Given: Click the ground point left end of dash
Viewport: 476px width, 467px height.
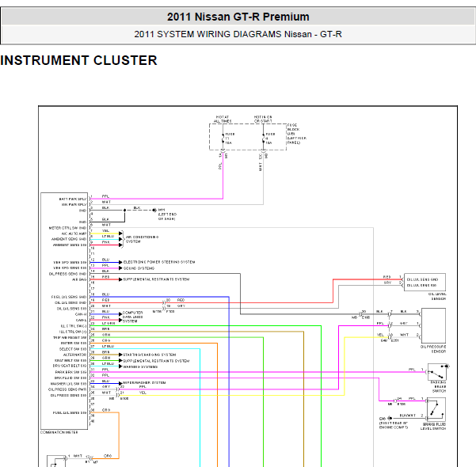Looking at the screenshot, I should point(154,210).
